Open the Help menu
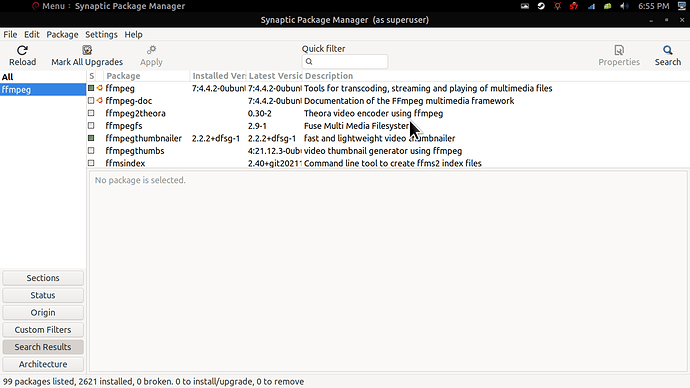This screenshot has width=690, height=388. point(133,34)
